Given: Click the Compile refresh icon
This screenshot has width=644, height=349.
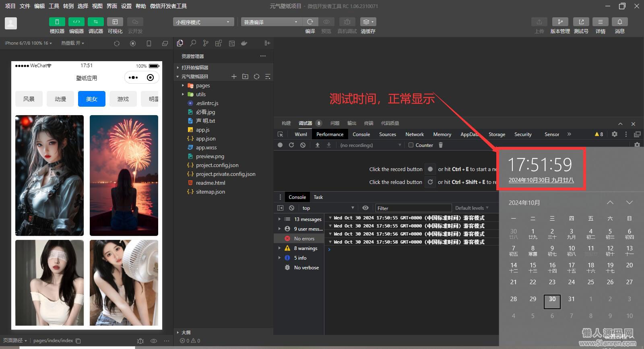Looking at the screenshot, I should coord(310,22).
